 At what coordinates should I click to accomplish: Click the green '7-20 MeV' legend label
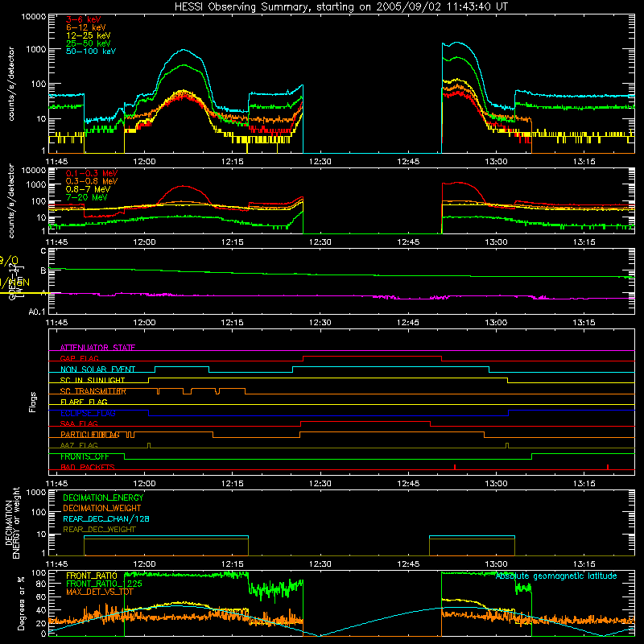tap(86, 197)
